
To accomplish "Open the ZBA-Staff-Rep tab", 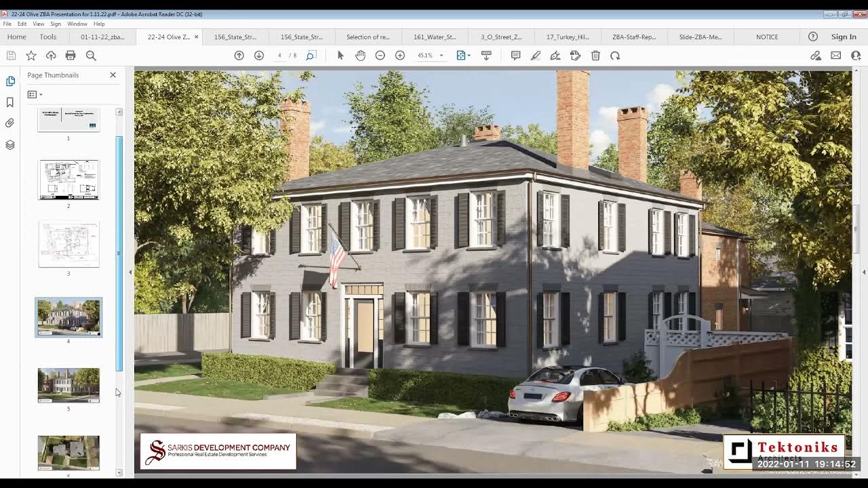I will pos(634,37).
